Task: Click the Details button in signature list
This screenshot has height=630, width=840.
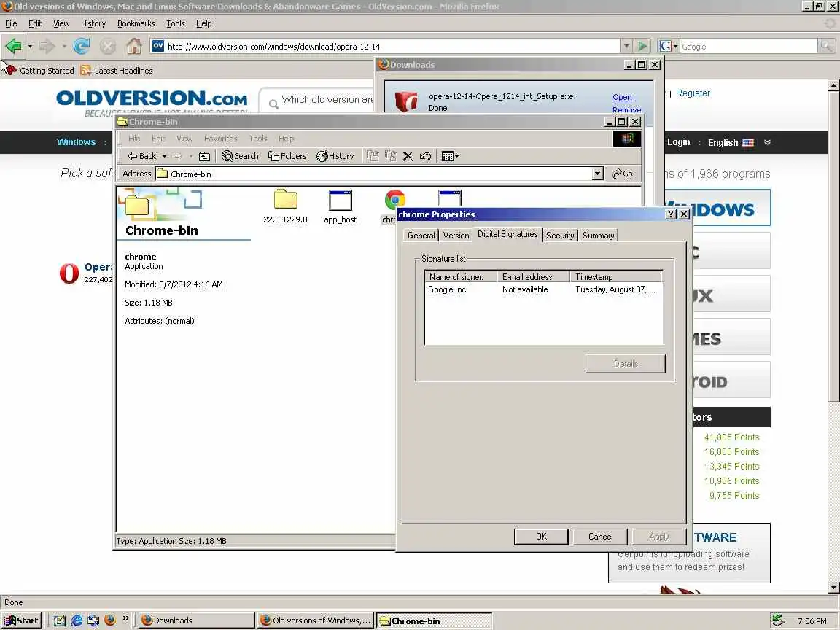Action: click(625, 364)
